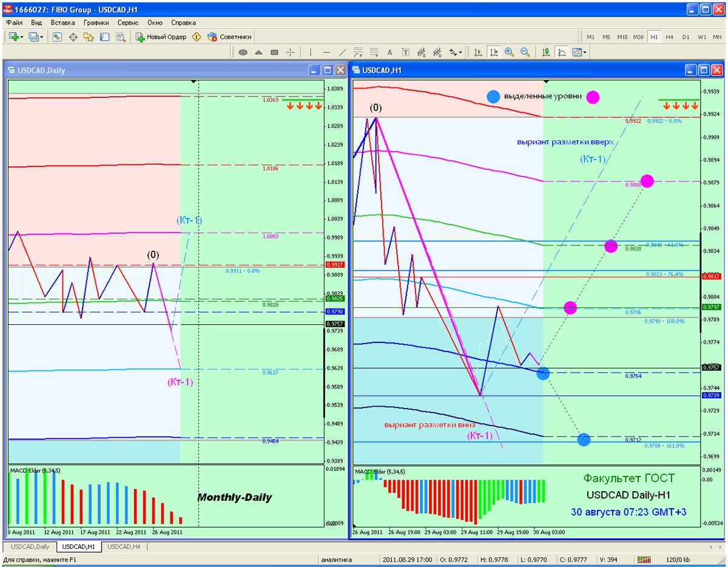The width and height of the screenshot is (728, 567).
Task: Select the ellipse drawing tool
Action: pyautogui.click(x=243, y=53)
